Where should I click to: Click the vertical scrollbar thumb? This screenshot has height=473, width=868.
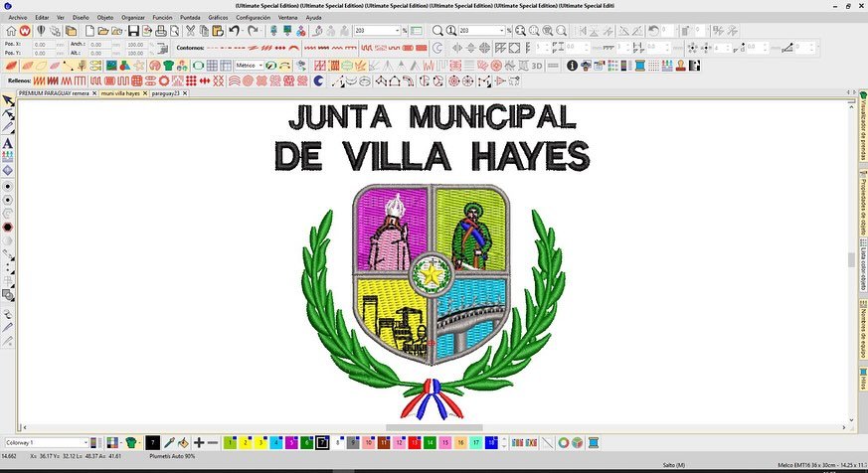click(x=851, y=259)
